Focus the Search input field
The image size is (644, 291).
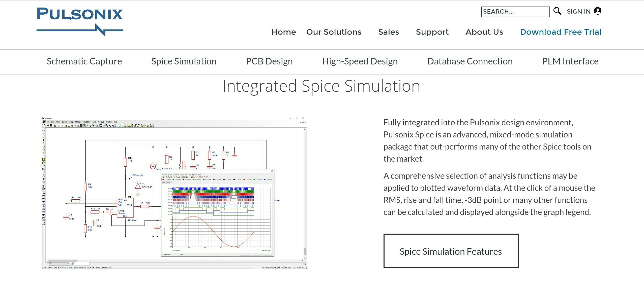[x=515, y=12]
